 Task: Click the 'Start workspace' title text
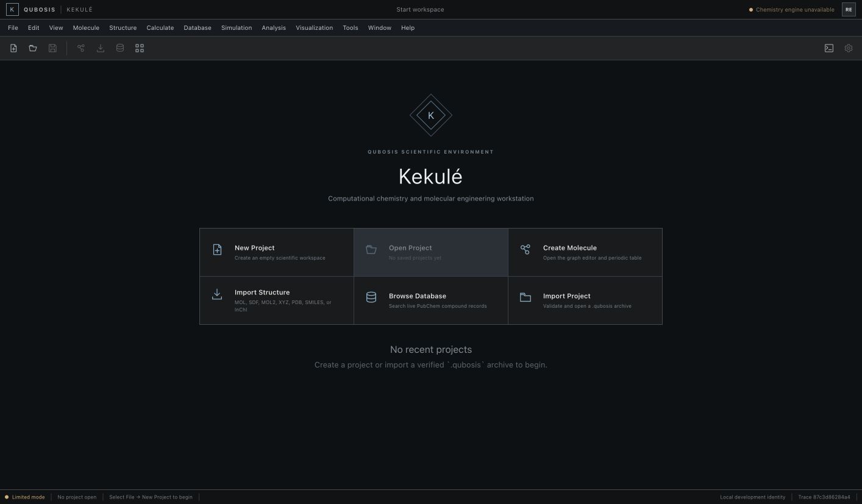click(420, 10)
